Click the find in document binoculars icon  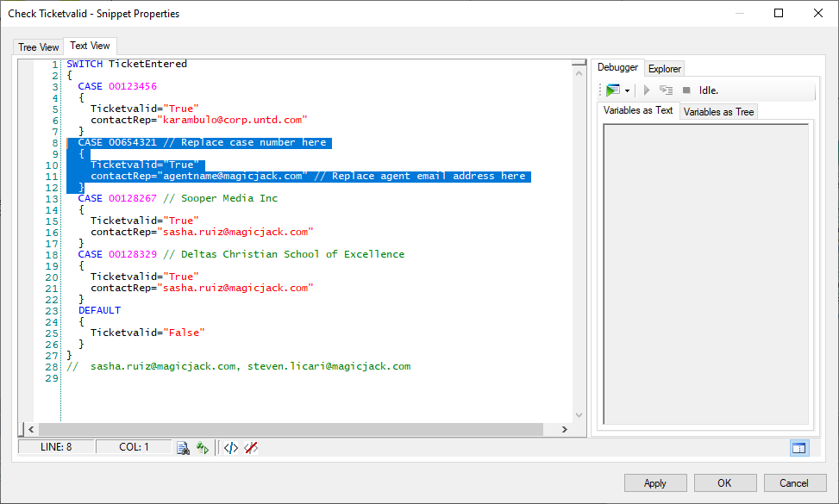[x=183, y=448]
